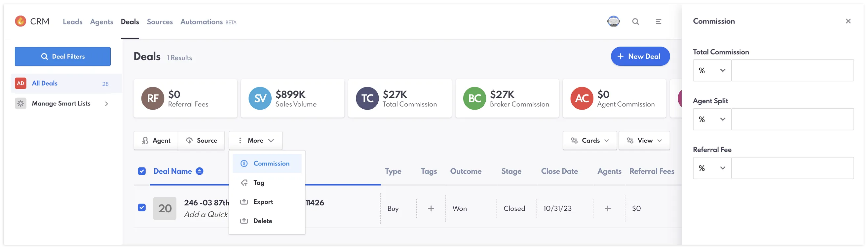Click the user avatar in header
868x249 pixels.
[614, 21]
